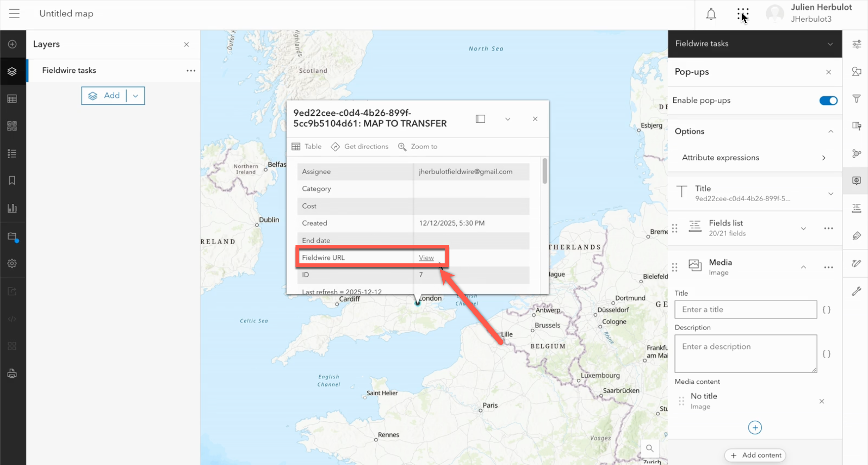Open the Tables icon in left sidebar
The height and width of the screenshot is (465, 868).
click(x=12, y=99)
